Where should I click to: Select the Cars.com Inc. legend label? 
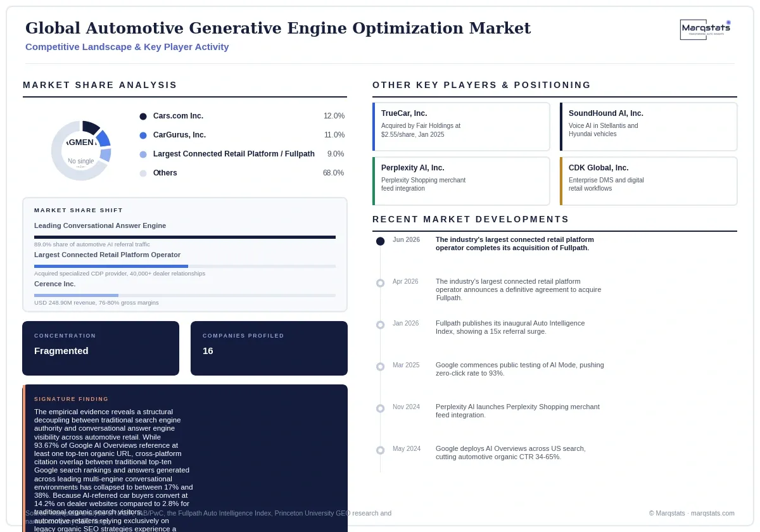point(178,116)
